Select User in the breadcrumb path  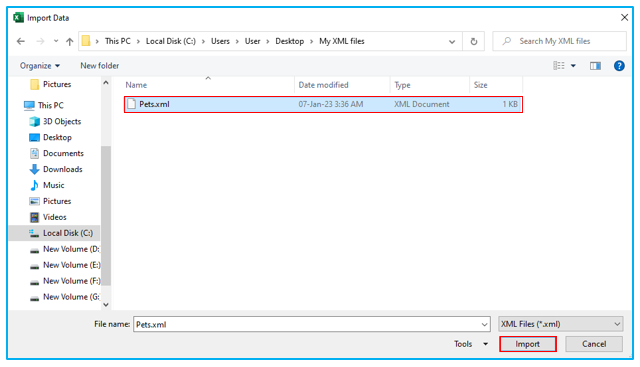(x=252, y=41)
